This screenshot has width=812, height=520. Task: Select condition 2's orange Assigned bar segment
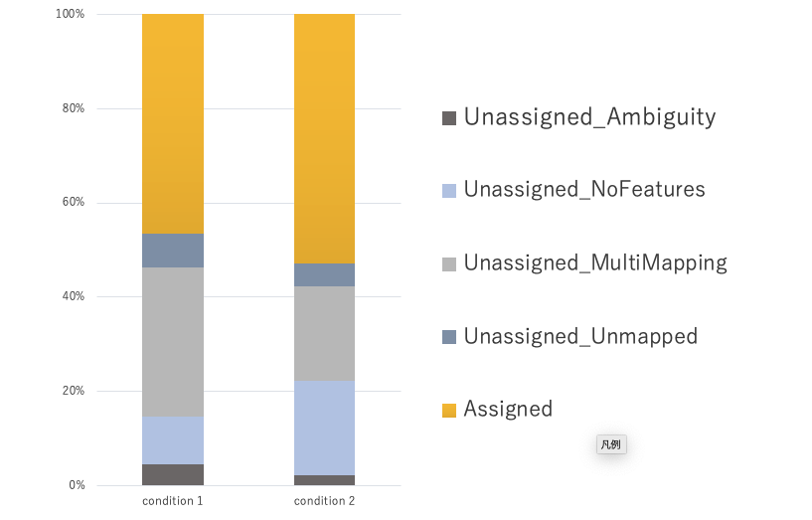324,139
